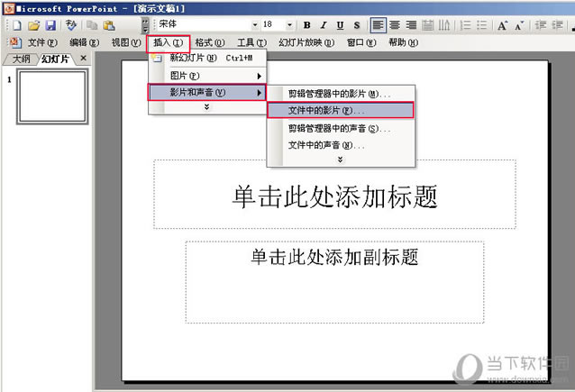This screenshot has height=392, width=575.
Task: Open the font size dropdown arrow
Action: (x=289, y=25)
